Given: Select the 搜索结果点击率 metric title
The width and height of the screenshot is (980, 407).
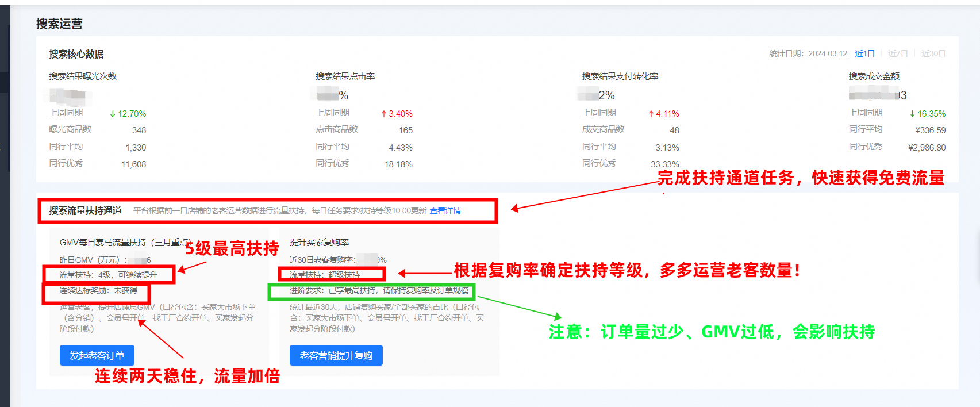Looking at the screenshot, I should (345, 76).
